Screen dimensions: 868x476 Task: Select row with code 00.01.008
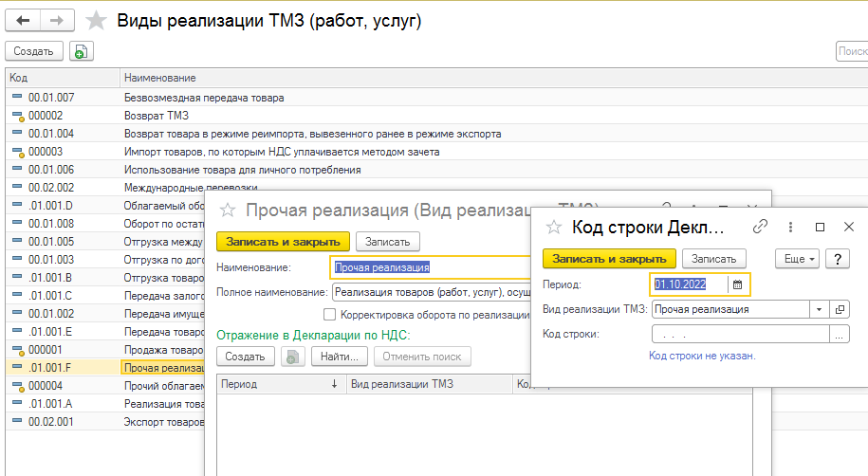(105, 224)
